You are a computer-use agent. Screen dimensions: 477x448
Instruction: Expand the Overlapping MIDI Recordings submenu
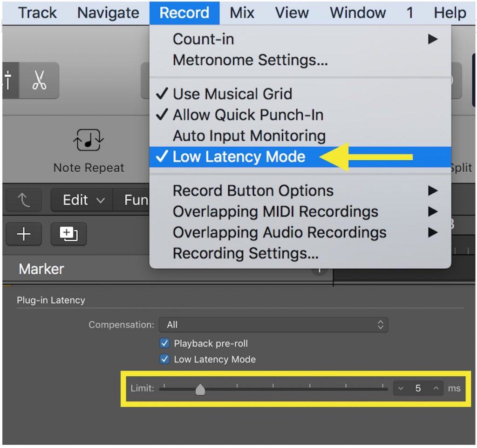point(300,212)
